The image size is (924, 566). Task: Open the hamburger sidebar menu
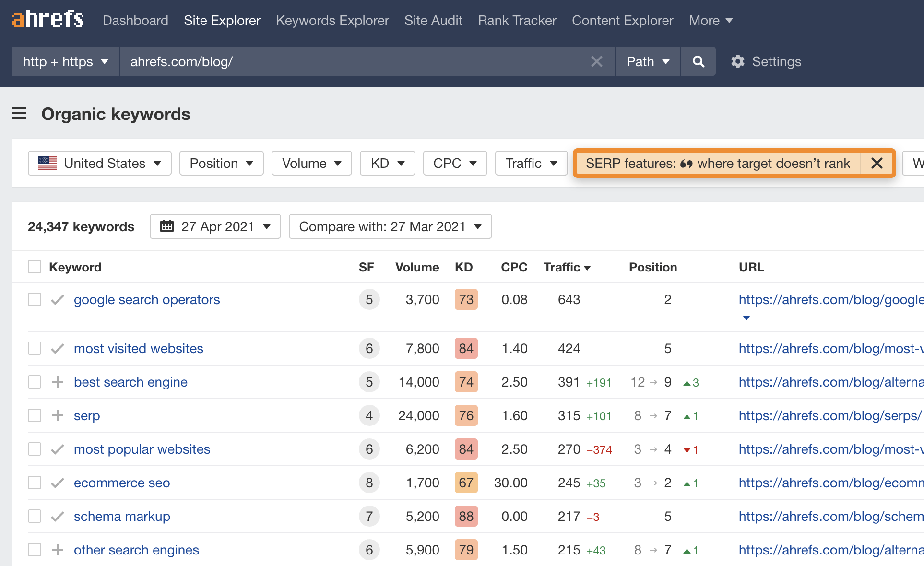coord(19,114)
